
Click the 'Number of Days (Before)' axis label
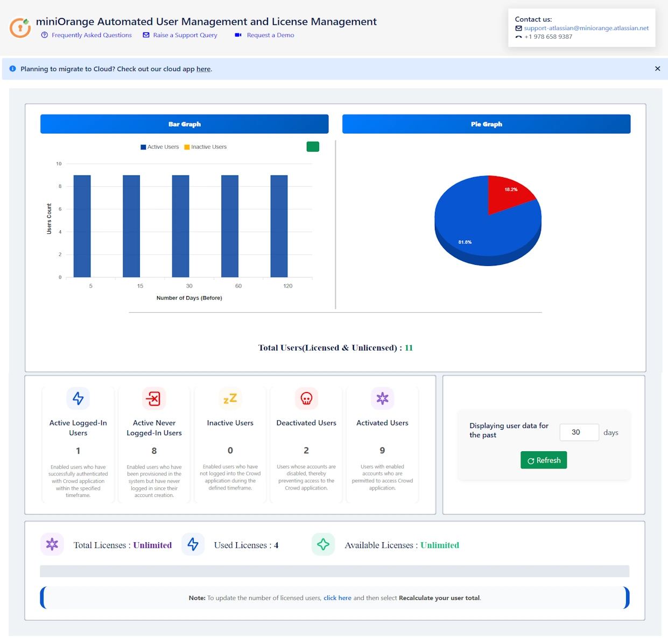[x=189, y=298]
